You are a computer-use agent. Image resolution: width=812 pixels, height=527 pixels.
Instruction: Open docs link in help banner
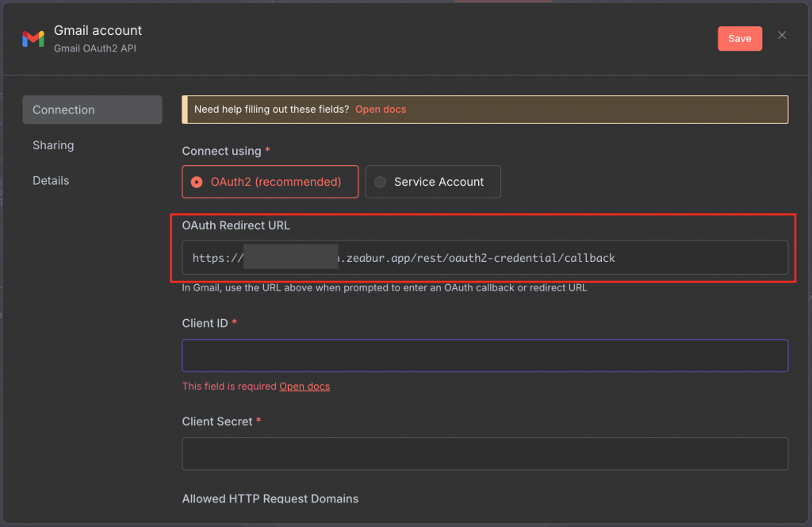pyautogui.click(x=380, y=110)
